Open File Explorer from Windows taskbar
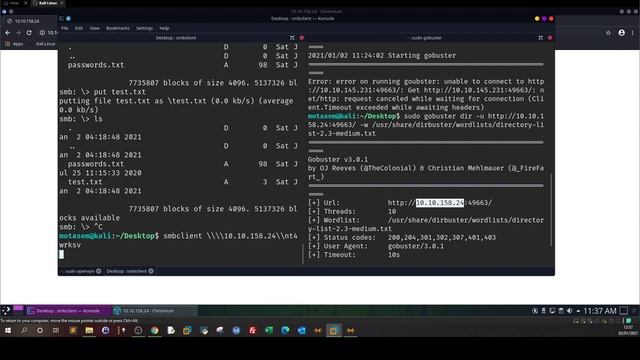This screenshot has width=640, height=360. point(89,330)
